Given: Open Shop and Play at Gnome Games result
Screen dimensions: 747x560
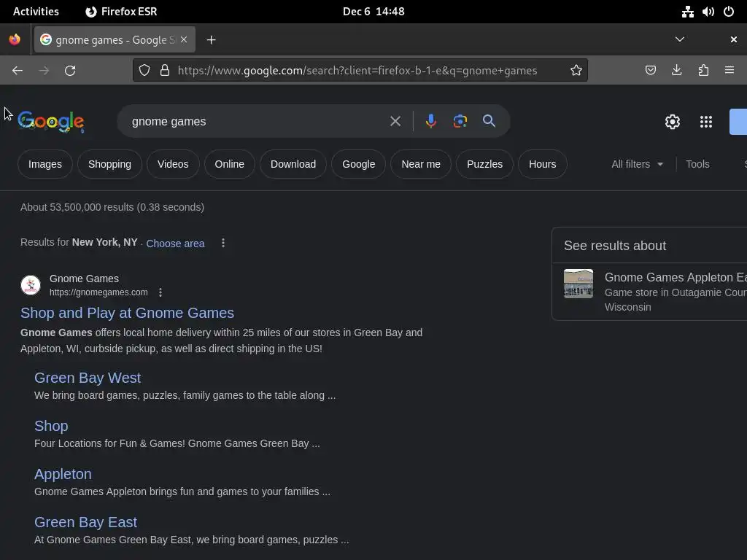Looking at the screenshot, I should click(127, 313).
